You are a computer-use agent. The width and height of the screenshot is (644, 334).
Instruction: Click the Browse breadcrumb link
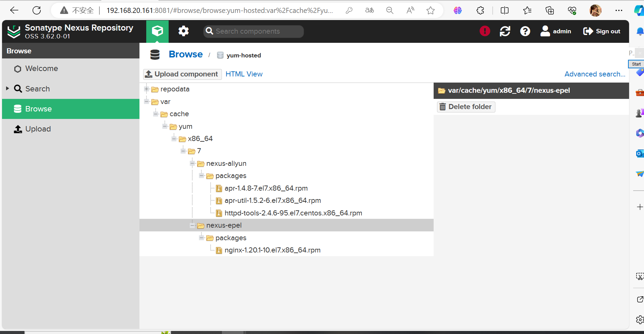(186, 54)
